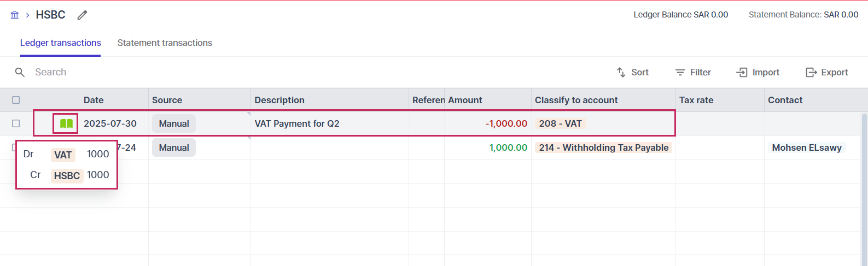Check the VAT Payment for Q2 row
Screen dimensions: 868x266
pos(16,123)
